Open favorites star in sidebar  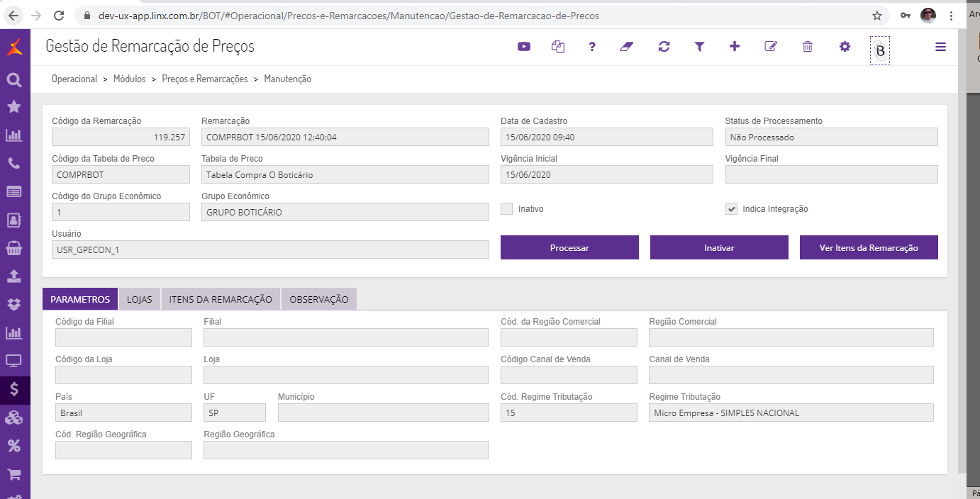coord(14,107)
